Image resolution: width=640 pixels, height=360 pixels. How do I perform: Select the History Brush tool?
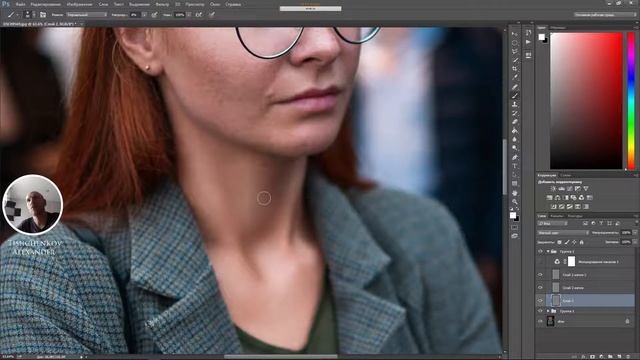(x=515, y=113)
